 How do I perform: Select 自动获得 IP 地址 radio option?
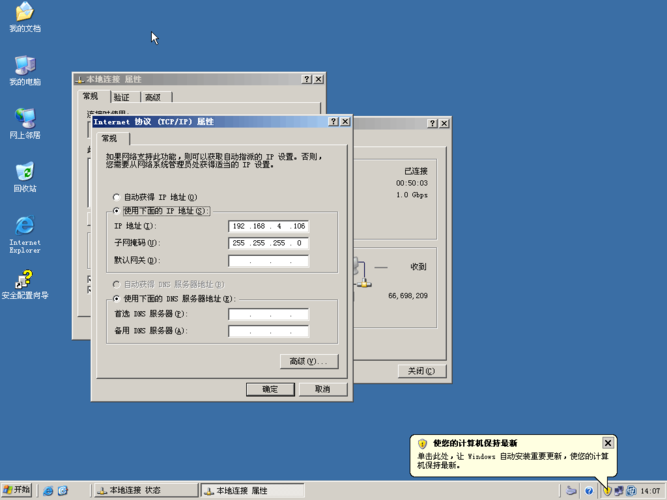(x=117, y=198)
